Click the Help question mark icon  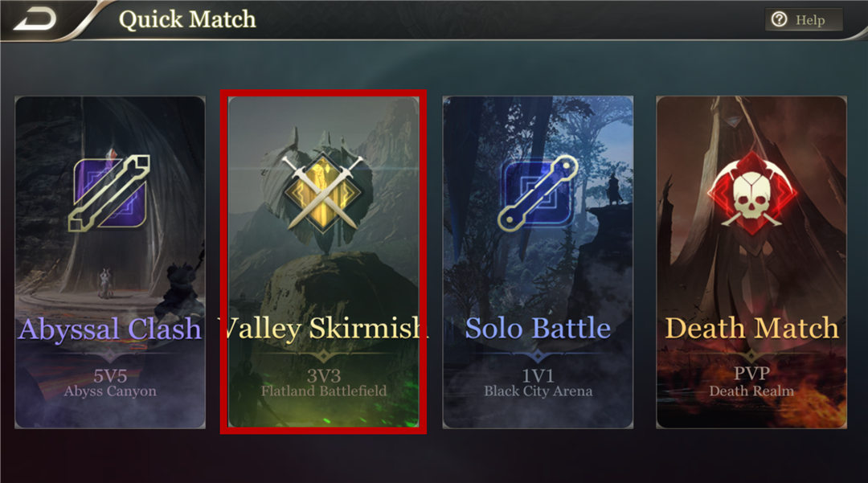tap(779, 20)
